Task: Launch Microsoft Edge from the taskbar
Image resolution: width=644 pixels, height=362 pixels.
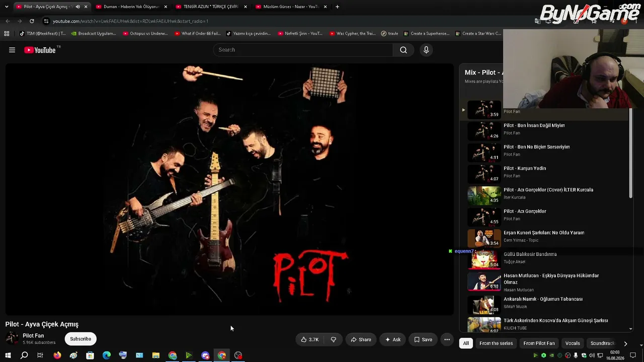Action: pyautogui.click(x=107, y=355)
